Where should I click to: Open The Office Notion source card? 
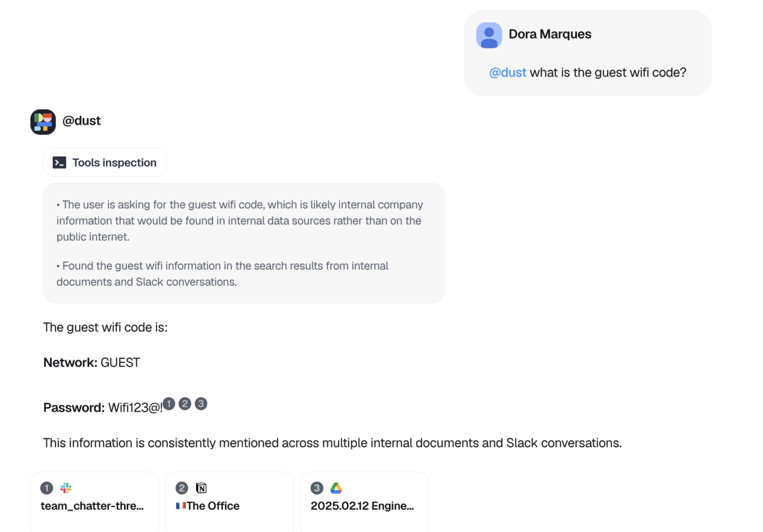click(229, 502)
